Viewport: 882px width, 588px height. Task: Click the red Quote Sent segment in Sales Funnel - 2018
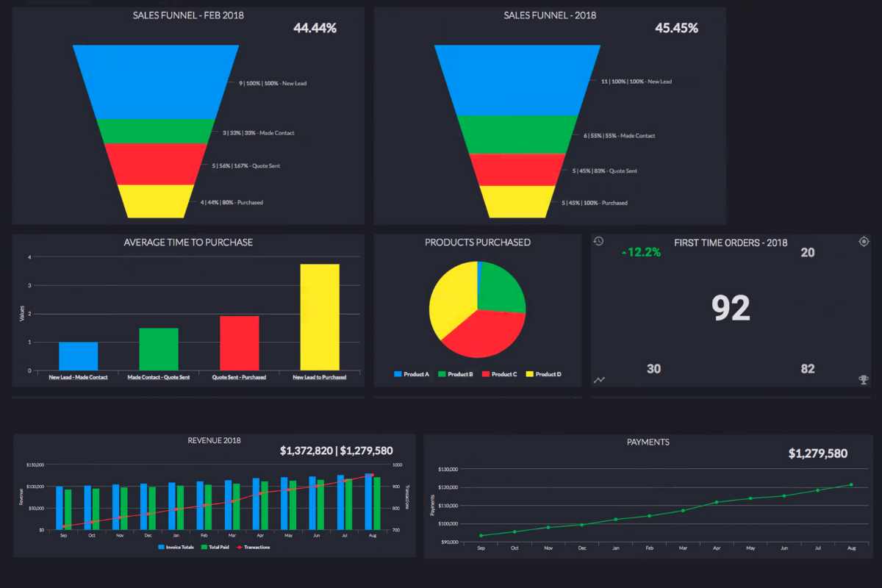coord(517,169)
